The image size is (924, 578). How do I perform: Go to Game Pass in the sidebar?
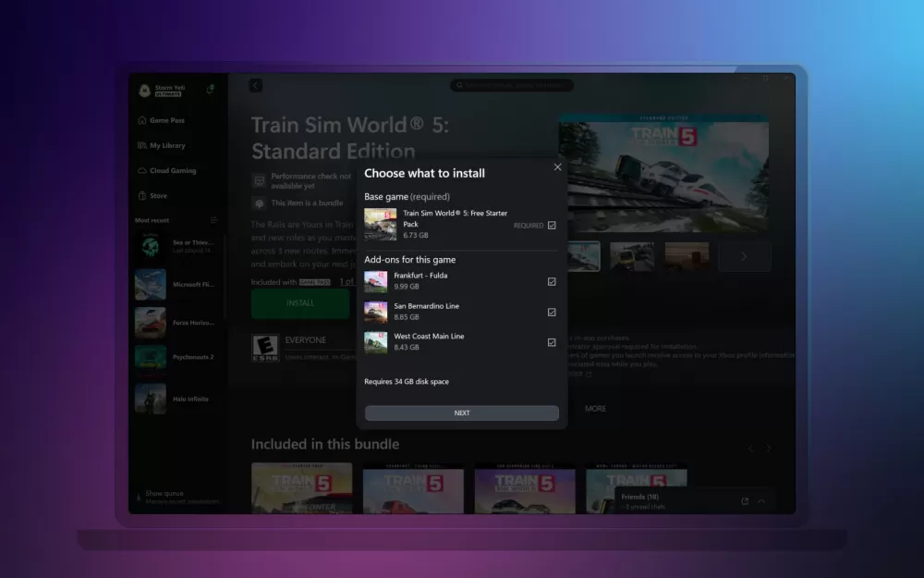161,120
